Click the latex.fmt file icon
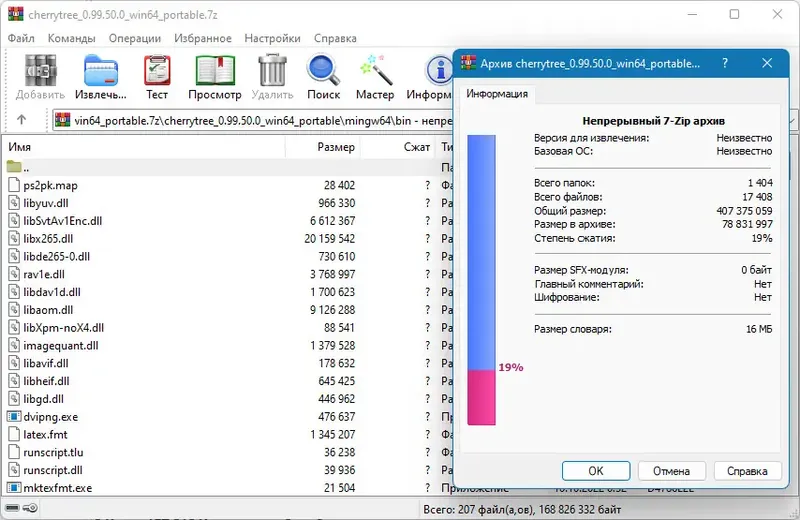The image size is (800, 520). click(14, 434)
